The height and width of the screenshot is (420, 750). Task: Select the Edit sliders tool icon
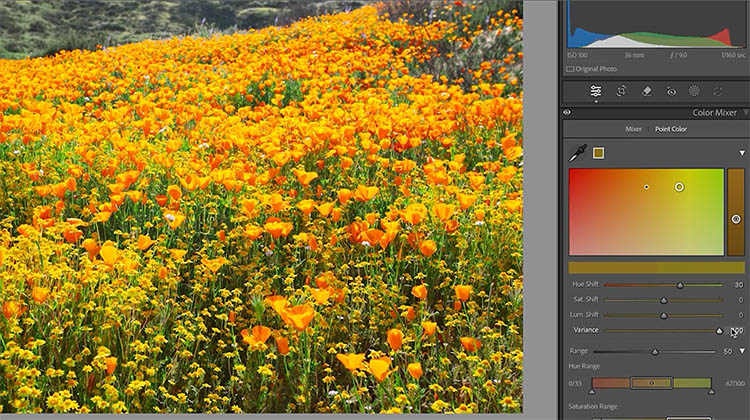coord(596,91)
